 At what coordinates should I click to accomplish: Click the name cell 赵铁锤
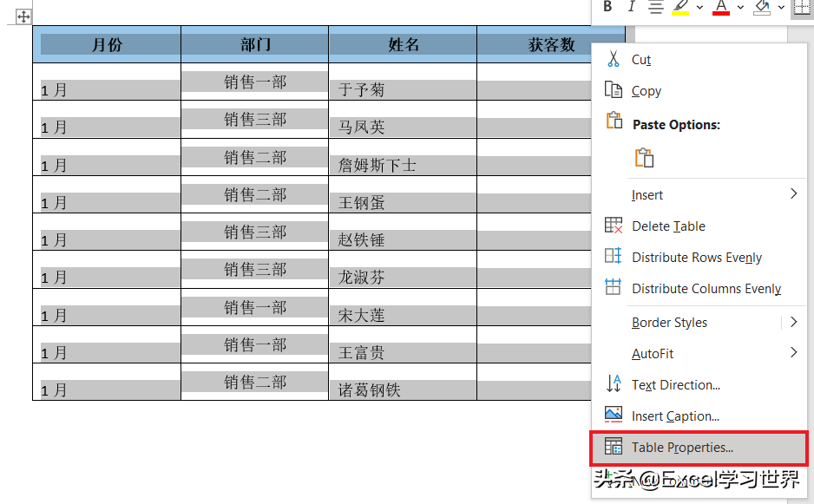coord(403,232)
